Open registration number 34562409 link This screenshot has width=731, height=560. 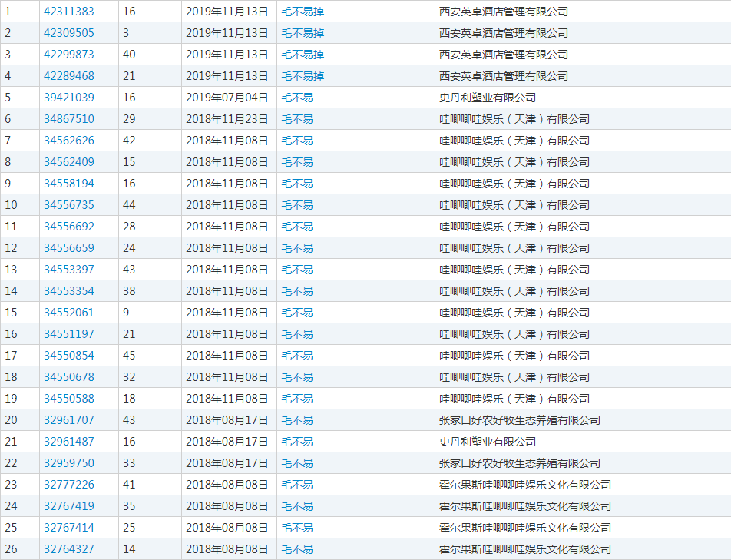click(x=69, y=162)
